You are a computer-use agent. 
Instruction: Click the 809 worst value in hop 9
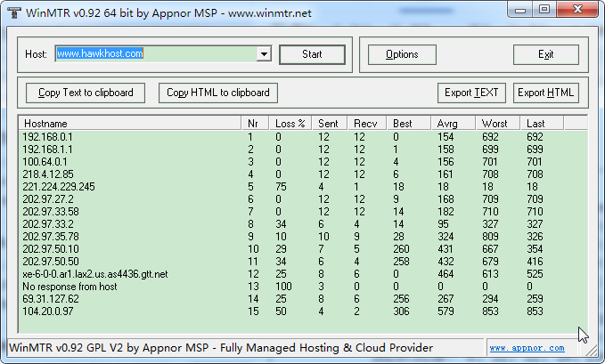pyautogui.click(x=490, y=237)
